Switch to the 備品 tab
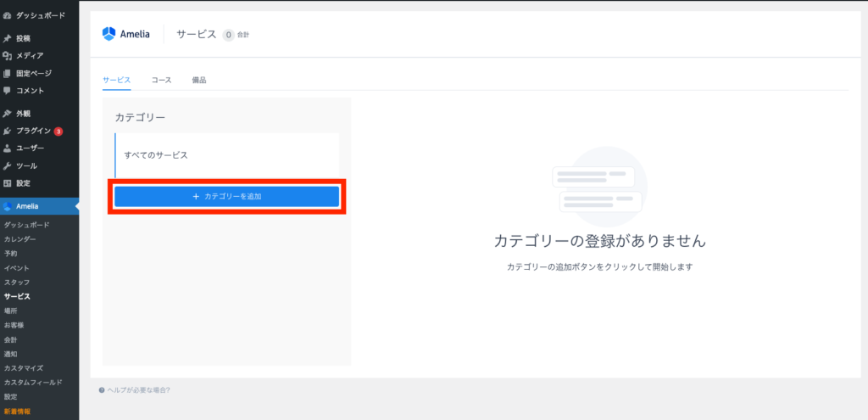The width and height of the screenshot is (868, 420). click(x=199, y=81)
